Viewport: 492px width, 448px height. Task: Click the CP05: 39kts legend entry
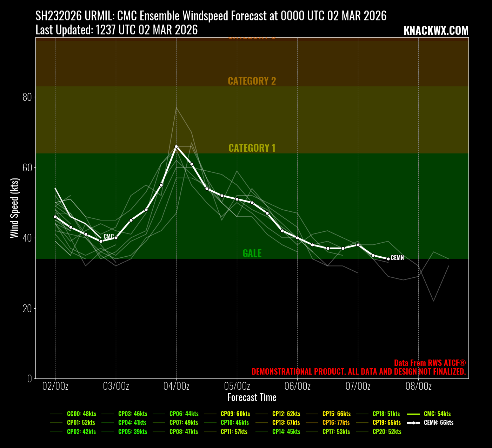point(133,432)
